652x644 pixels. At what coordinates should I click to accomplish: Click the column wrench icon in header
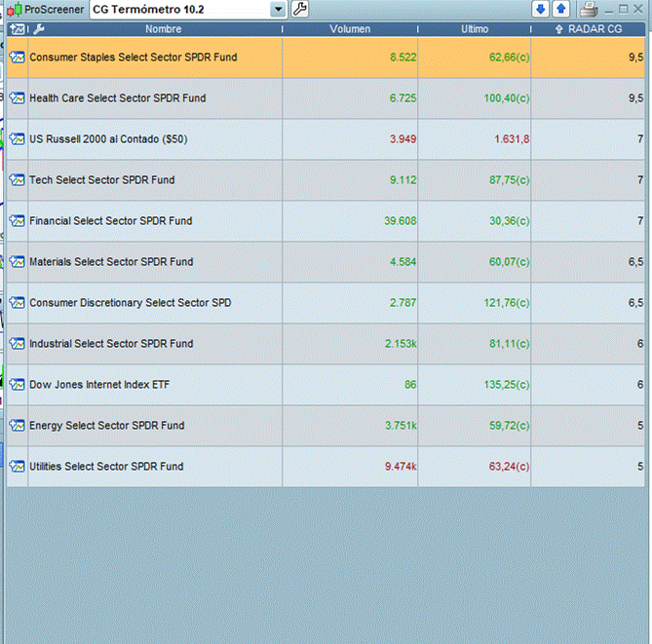tap(39, 29)
